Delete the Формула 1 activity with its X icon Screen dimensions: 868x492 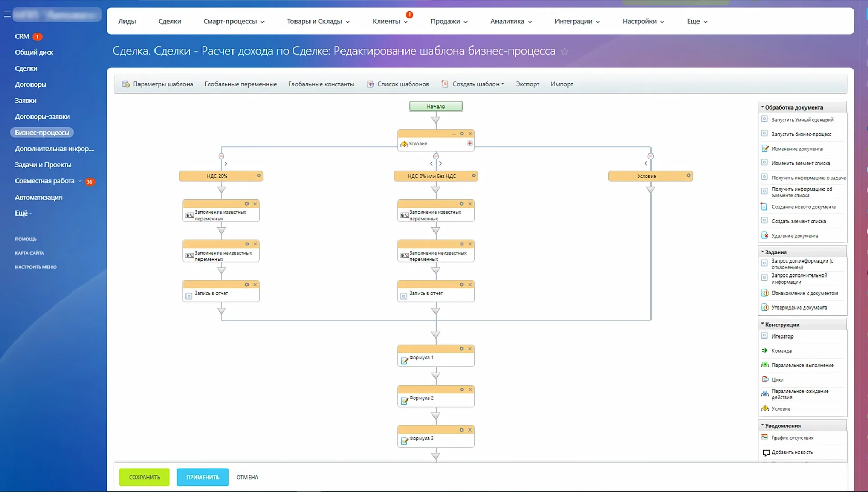[x=470, y=349]
